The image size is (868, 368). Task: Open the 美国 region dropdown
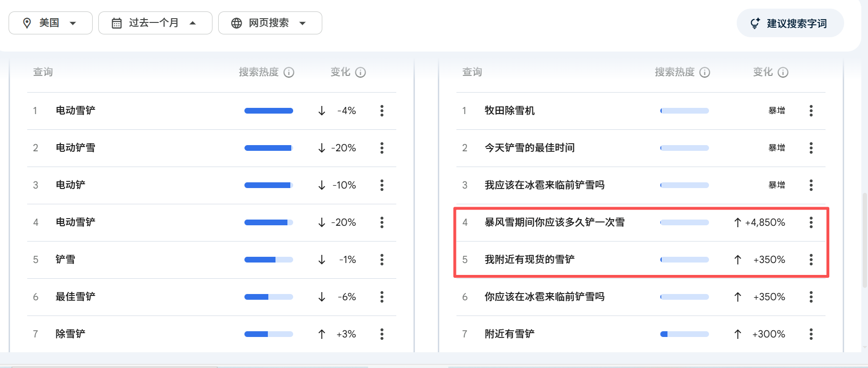(50, 23)
